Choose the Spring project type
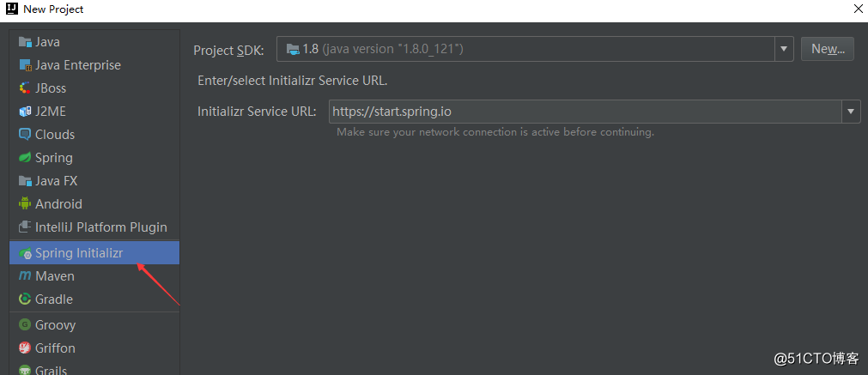This screenshot has width=868, height=375. coord(94,158)
